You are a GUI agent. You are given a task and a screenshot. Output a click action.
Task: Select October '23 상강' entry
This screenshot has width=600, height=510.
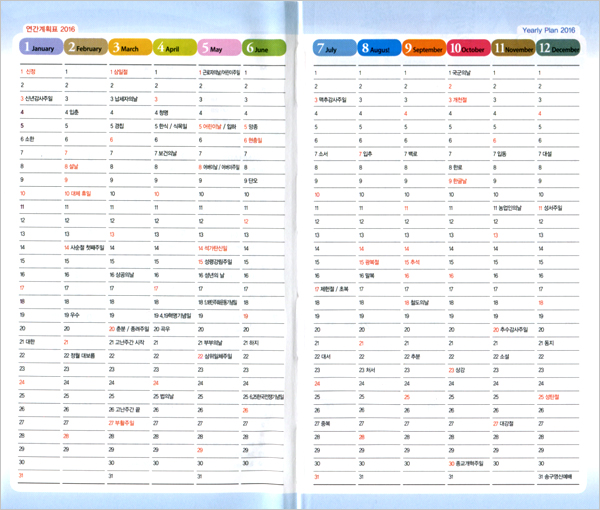[457, 370]
